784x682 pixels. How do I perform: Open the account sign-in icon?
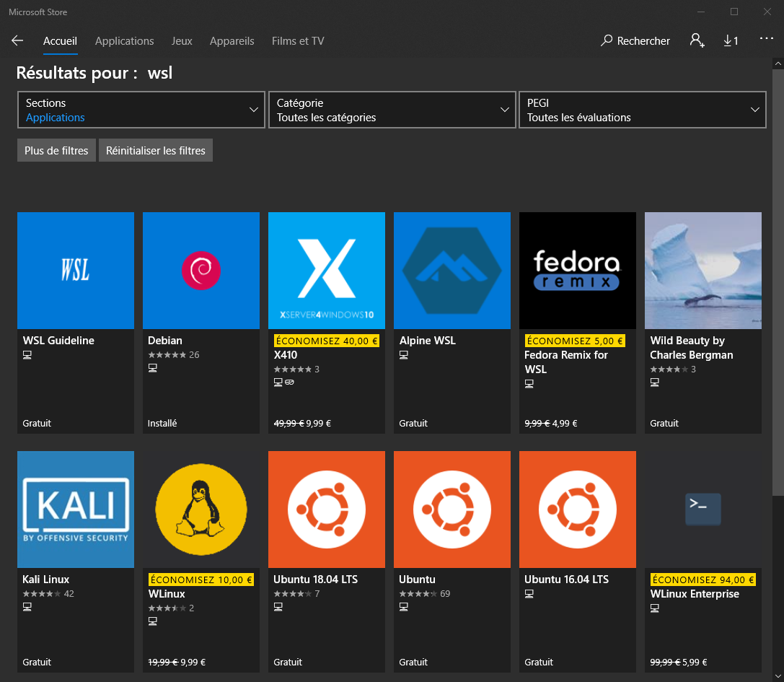(x=697, y=40)
